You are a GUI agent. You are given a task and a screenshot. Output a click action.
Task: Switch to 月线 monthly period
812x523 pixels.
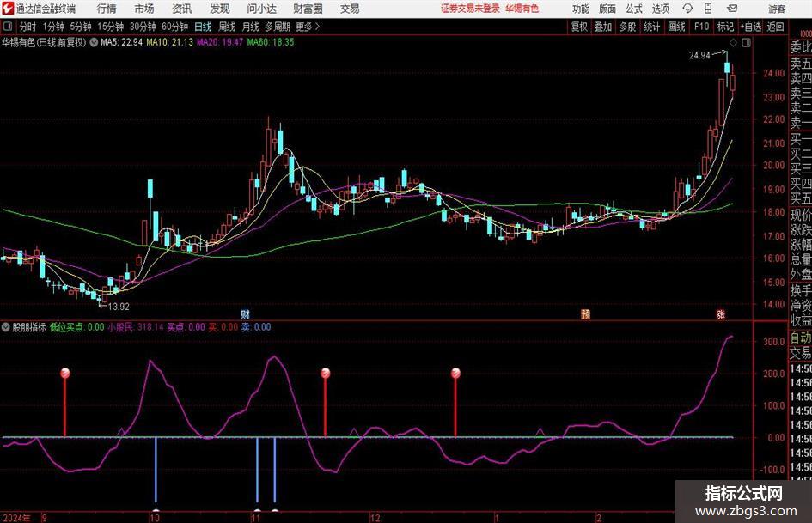(251, 27)
